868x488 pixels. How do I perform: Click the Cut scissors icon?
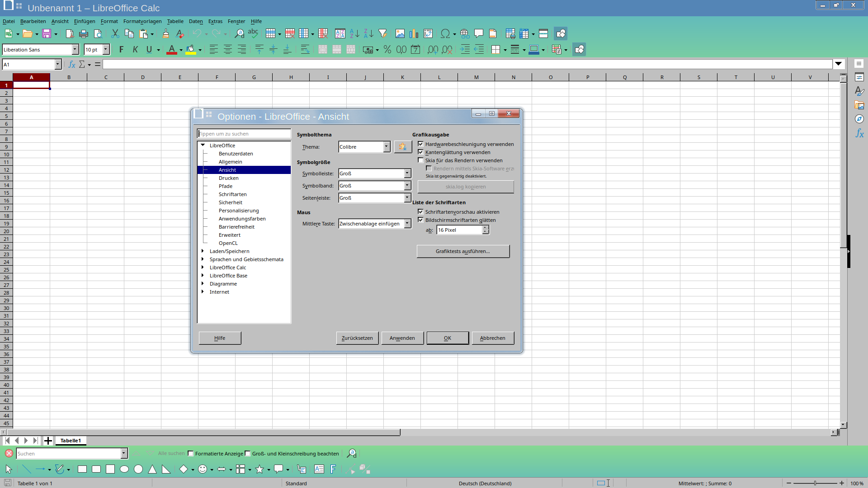point(115,33)
